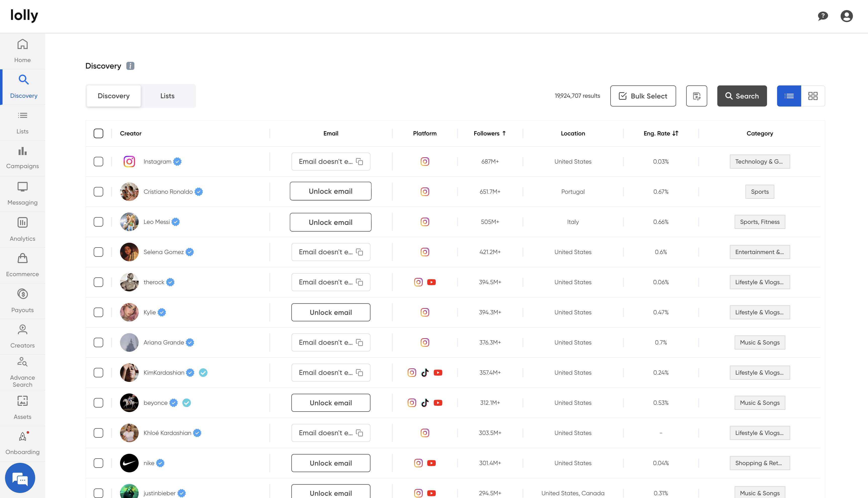Go to Campaigns in sidebar
This screenshot has height=498, width=868.
pos(22,158)
